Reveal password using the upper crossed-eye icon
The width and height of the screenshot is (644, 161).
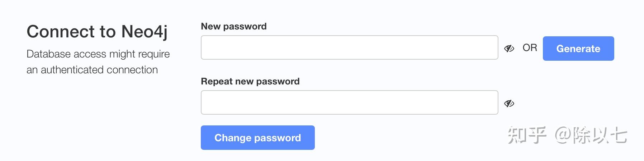(509, 48)
